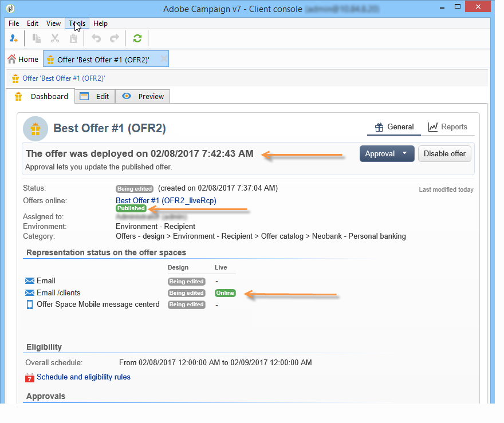Open the Reports view tab
This screenshot has height=423, width=504.
tap(448, 127)
